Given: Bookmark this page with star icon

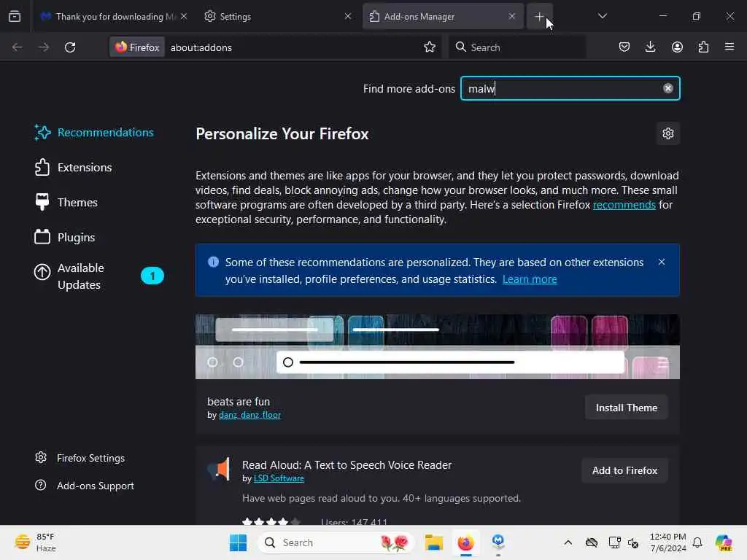Looking at the screenshot, I should coord(429,47).
